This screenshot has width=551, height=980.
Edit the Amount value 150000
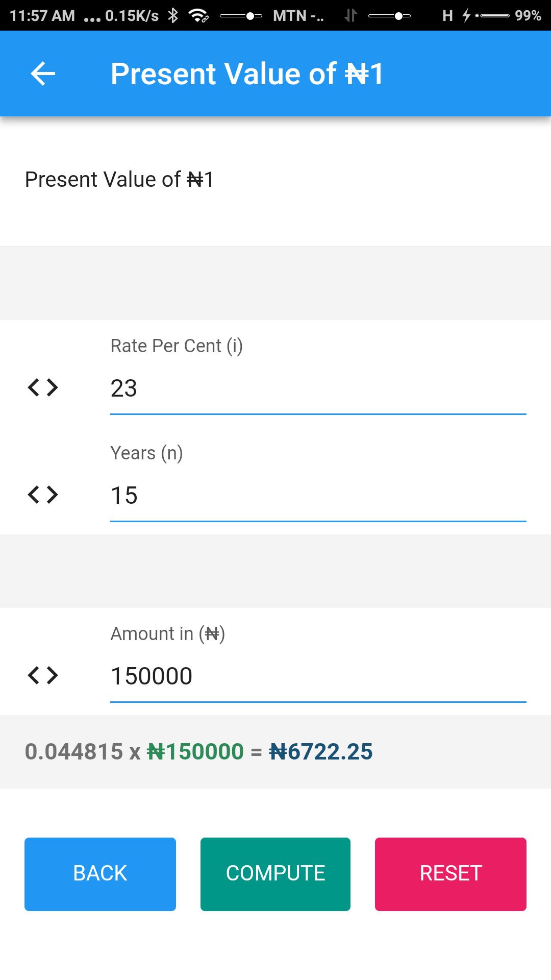(x=318, y=677)
